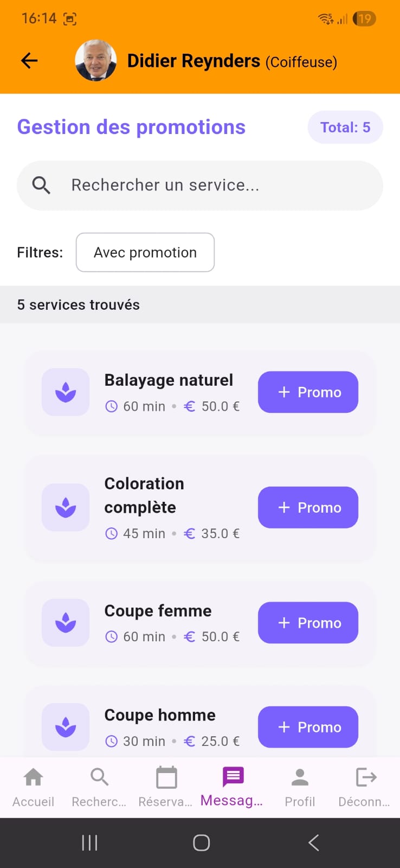Open Didier Reynders profile picture
This screenshot has width=400, height=868.
pyautogui.click(x=95, y=60)
